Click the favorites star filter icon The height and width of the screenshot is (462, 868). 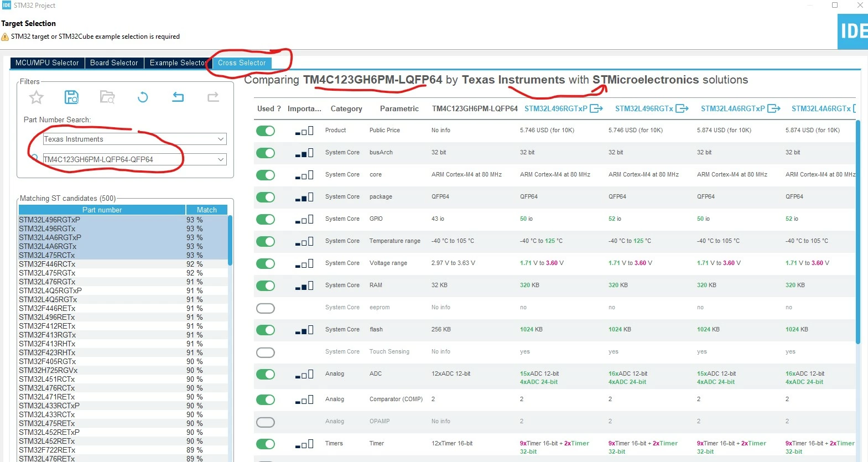point(37,97)
